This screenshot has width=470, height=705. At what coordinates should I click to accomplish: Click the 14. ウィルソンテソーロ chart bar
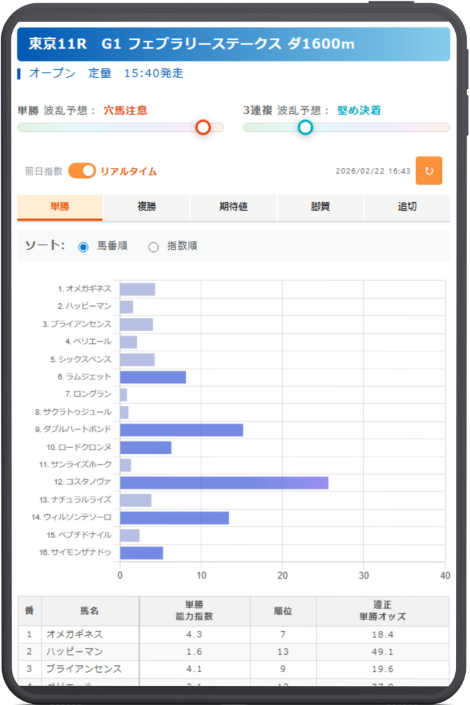175,518
